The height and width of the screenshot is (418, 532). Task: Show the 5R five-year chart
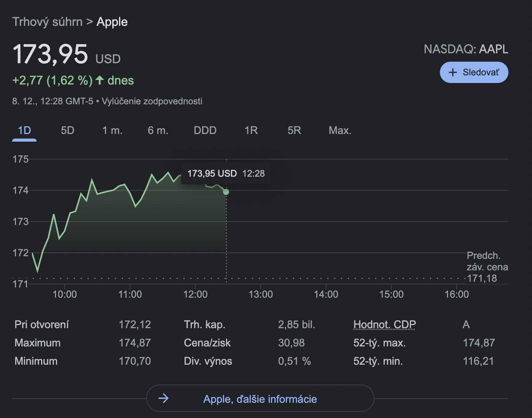294,131
